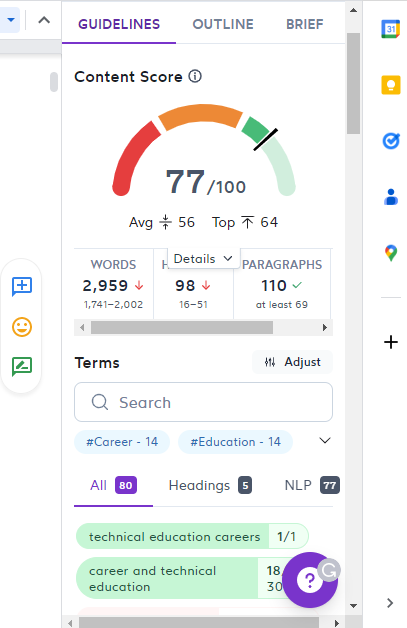Switch to the OUTLINE tab

[x=223, y=24]
